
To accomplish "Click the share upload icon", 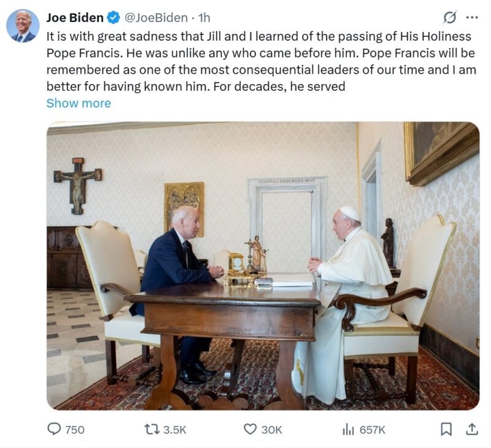I will tap(472, 429).
